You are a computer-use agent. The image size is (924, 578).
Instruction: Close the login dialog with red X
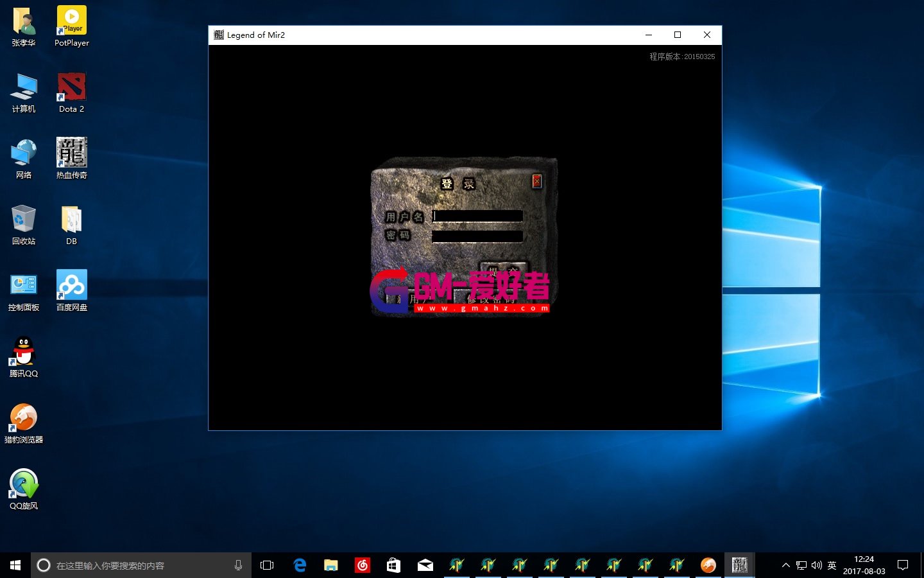[537, 181]
